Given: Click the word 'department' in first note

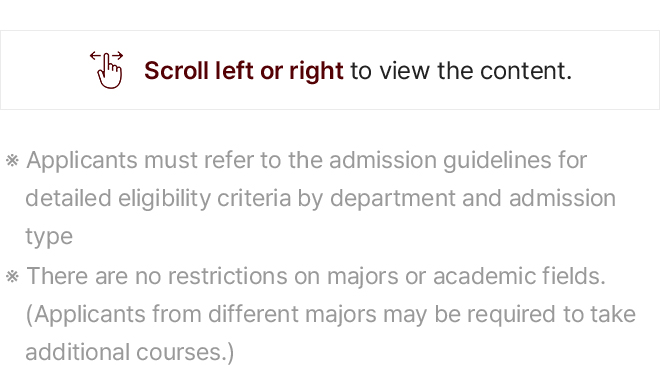Looking at the screenshot, I should click(x=393, y=199).
